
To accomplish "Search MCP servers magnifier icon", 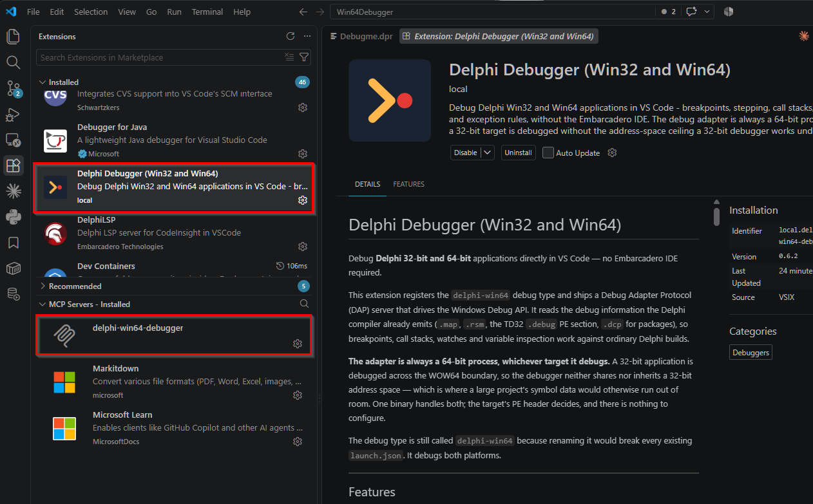I will [304, 304].
